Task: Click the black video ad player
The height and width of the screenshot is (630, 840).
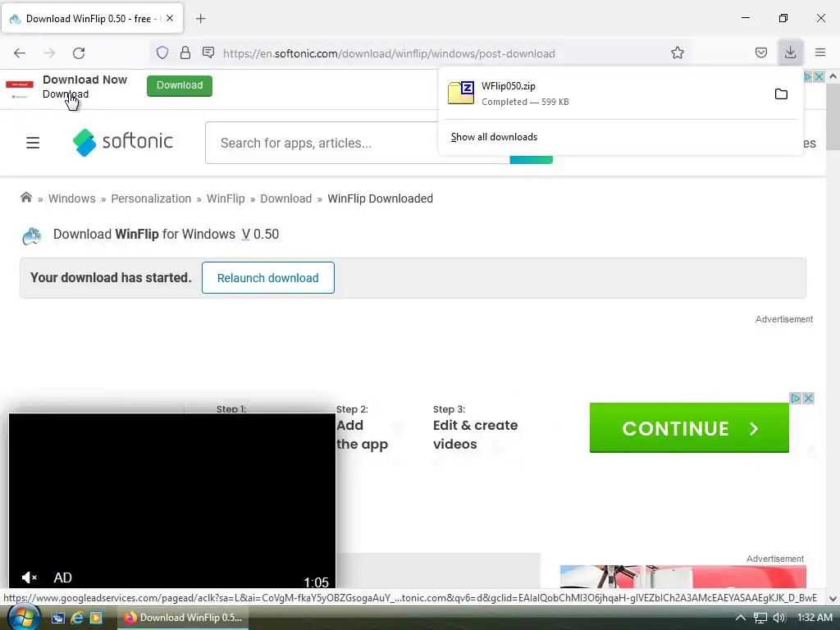Action: pos(172,500)
